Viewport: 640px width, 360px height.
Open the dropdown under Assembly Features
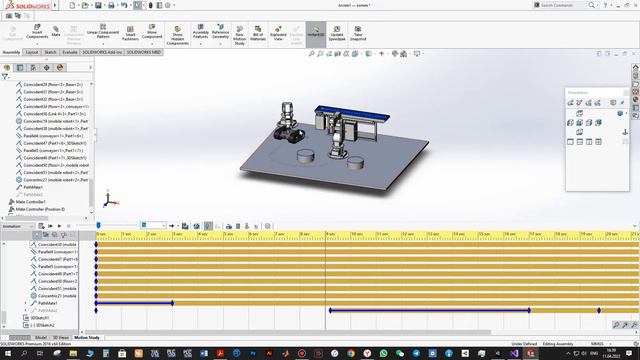(200, 44)
